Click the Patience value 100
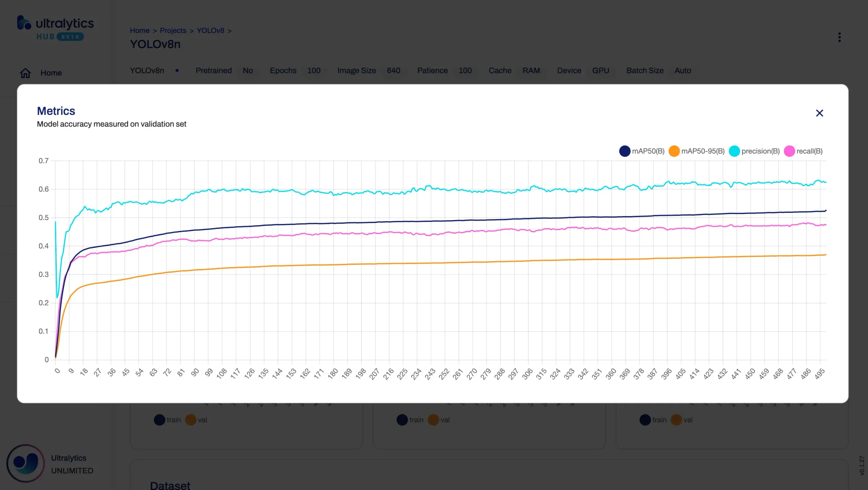This screenshot has height=490, width=868. pyautogui.click(x=465, y=71)
